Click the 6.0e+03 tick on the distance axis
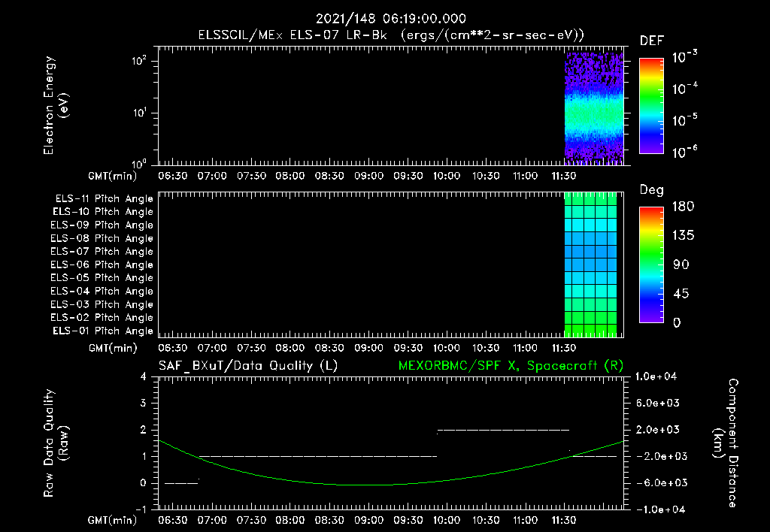Image resolution: width=770 pixels, height=532 pixels. [657, 403]
